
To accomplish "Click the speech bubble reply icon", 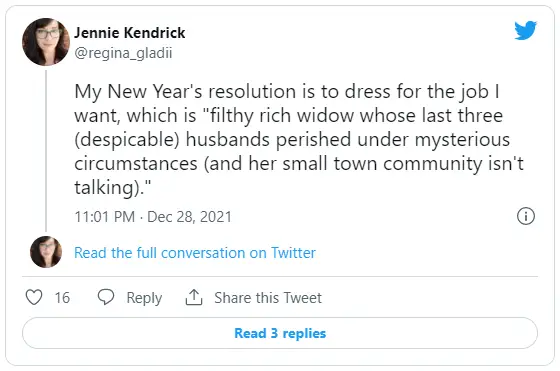I will [106, 297].
